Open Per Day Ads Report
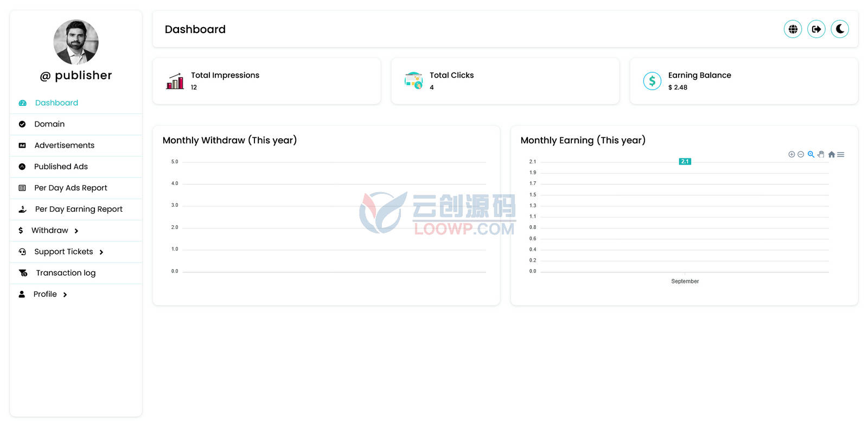The height and width of the screenshot is (432, 868). pyautogui.click(x=76, y=188)
